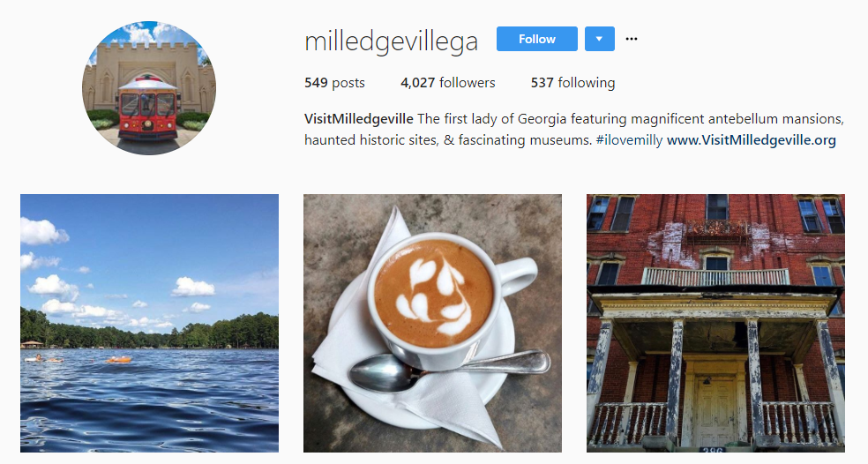Image resolution: width=868 pixels, height=464 pixels.
Task: Visit the www.VisitMilledgeville.org website link
Action: click(752, 140)
